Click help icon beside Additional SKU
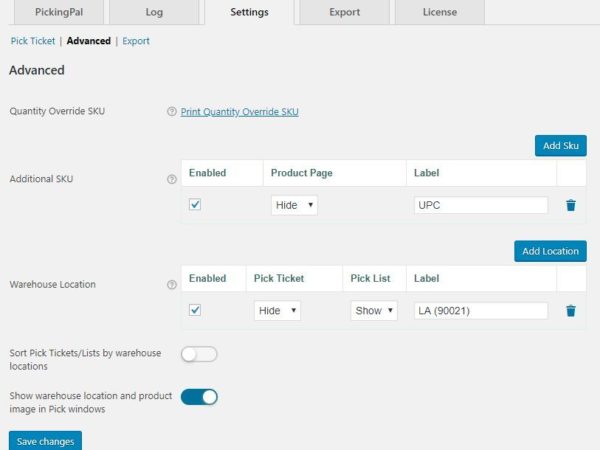 [172, 179]
